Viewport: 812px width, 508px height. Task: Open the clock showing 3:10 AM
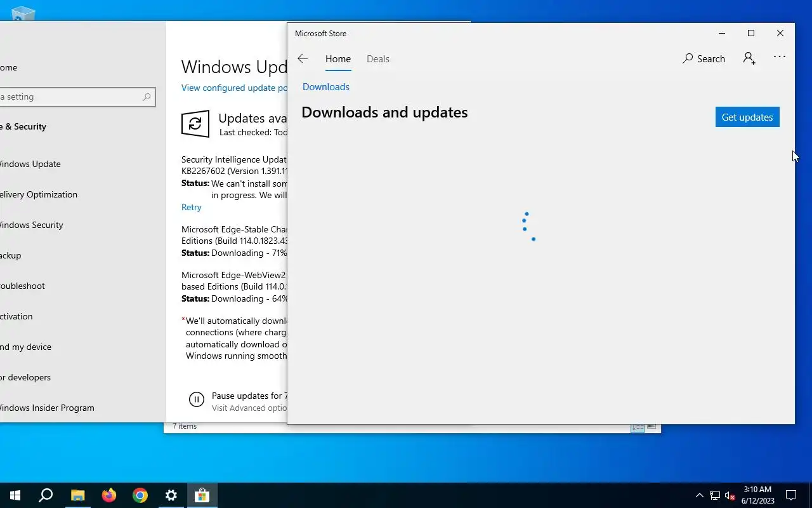pos(757,495)
